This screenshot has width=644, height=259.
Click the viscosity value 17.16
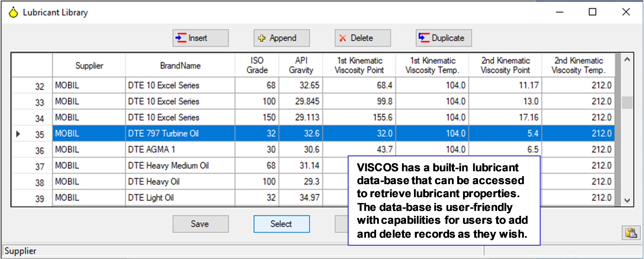click(x=505, y=117)
